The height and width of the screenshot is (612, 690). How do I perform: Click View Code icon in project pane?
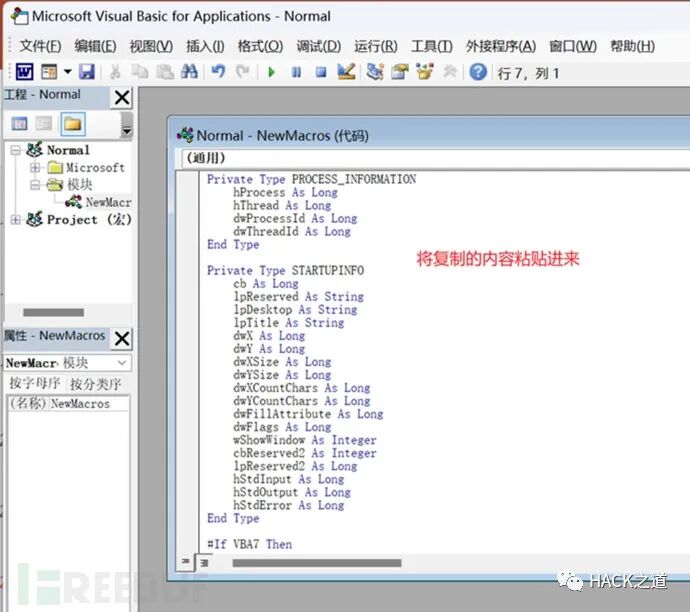point(19,124)
